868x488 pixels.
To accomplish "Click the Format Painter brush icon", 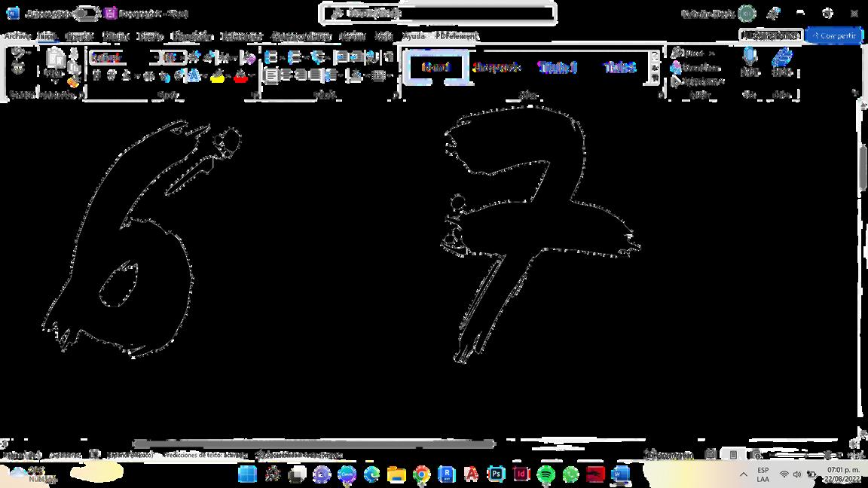I will point(74,82).
